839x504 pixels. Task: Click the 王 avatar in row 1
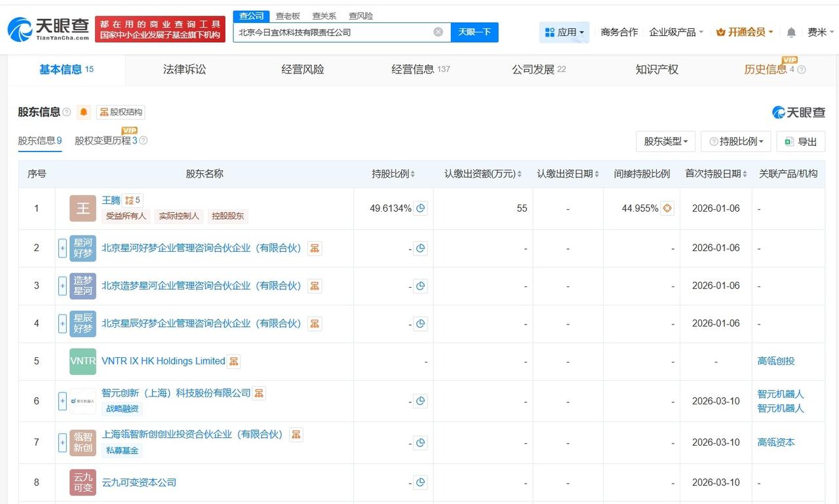[x=83, y=208]
